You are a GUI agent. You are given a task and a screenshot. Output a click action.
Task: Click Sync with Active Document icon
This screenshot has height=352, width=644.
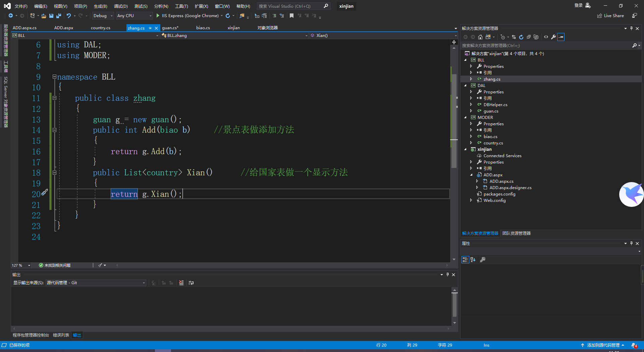(514, 37)
